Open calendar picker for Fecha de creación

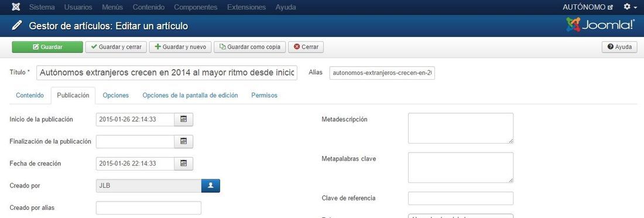coord(184,163)
